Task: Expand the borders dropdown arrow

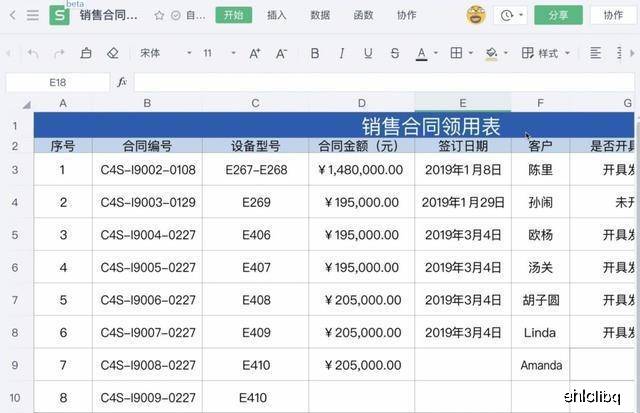Action: click(x=471, y=53)
